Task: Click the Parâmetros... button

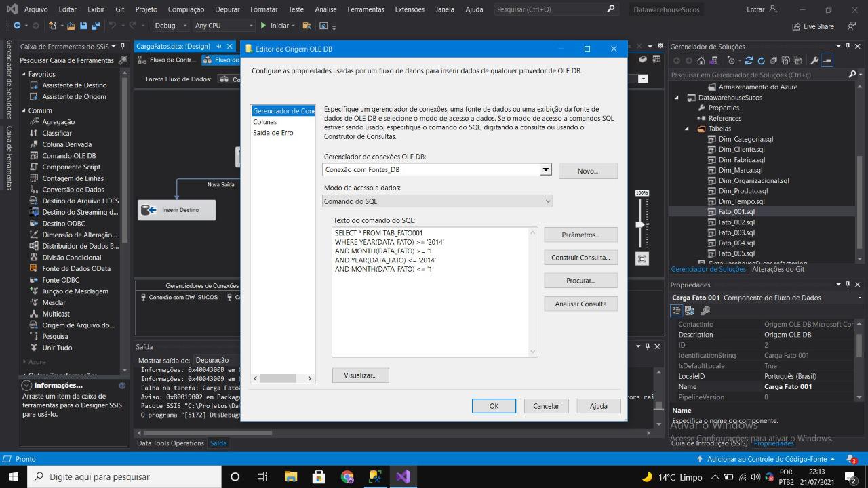Action: 580,235
